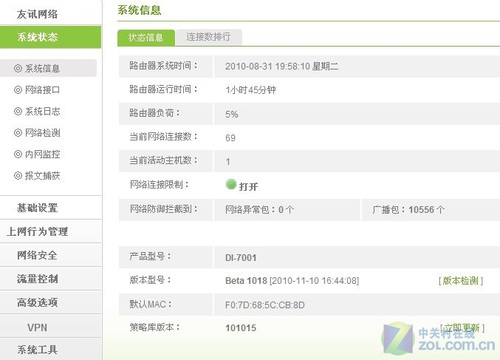Expand the 基础设置 menu section
The image size is (500, 360).
click(x=50, y=208)
